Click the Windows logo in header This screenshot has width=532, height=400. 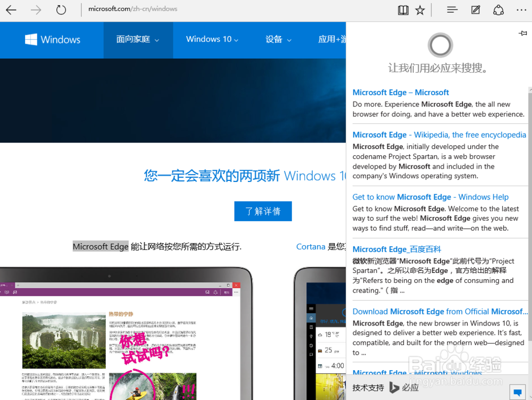53,40
